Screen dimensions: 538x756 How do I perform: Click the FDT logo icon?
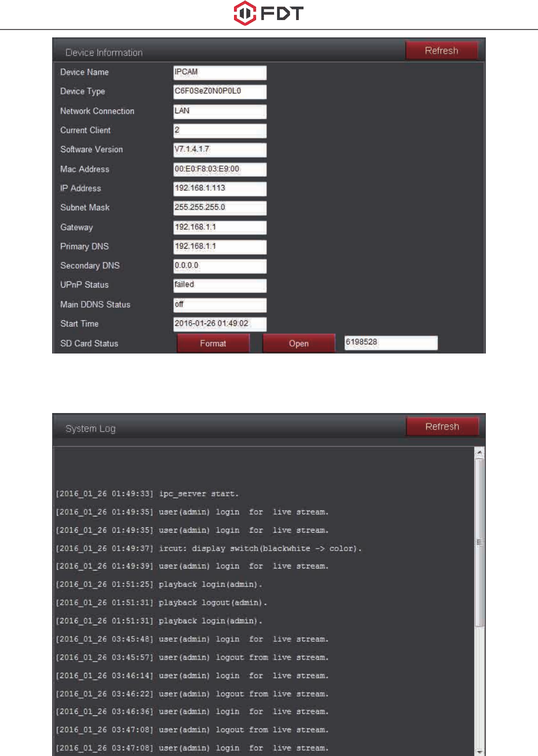coord(244,13)
